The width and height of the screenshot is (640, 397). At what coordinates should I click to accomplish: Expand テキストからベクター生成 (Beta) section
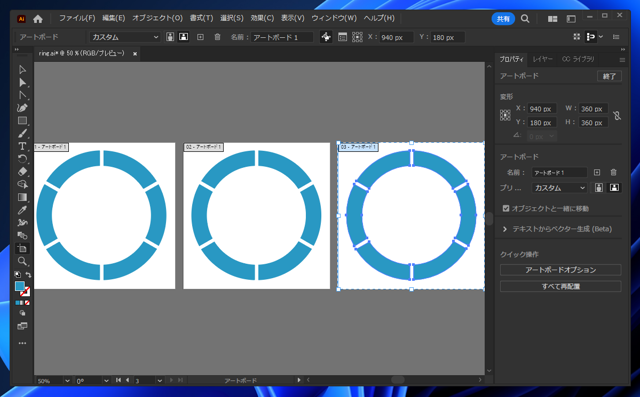pyautogui.click(x=505, y=229)
